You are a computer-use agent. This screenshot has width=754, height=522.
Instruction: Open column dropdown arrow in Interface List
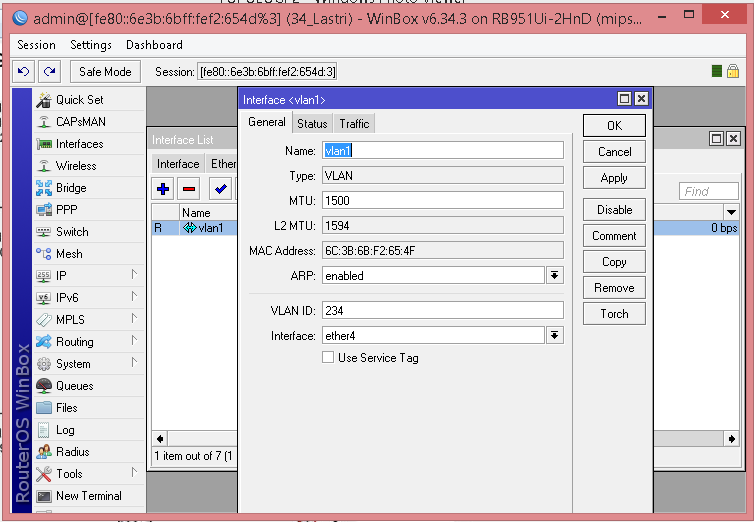[731, 212]
